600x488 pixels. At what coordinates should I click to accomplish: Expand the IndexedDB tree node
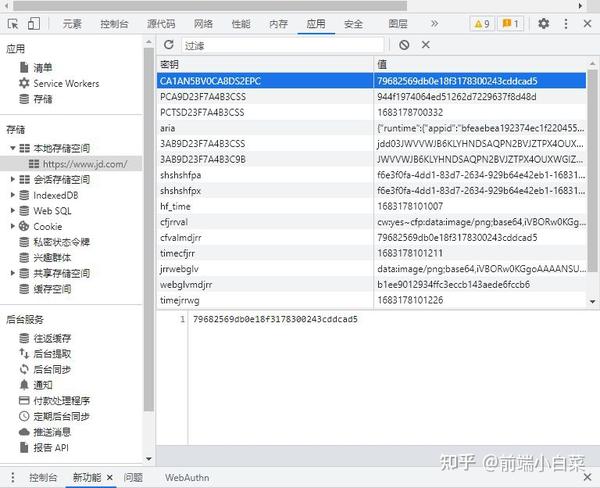pos(13,195)
